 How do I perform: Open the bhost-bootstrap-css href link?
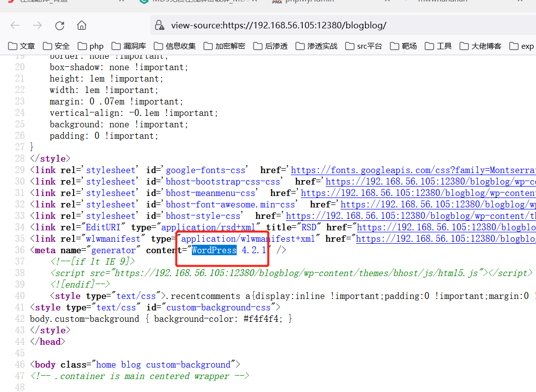pyautogui.click(x=431, y=182)
